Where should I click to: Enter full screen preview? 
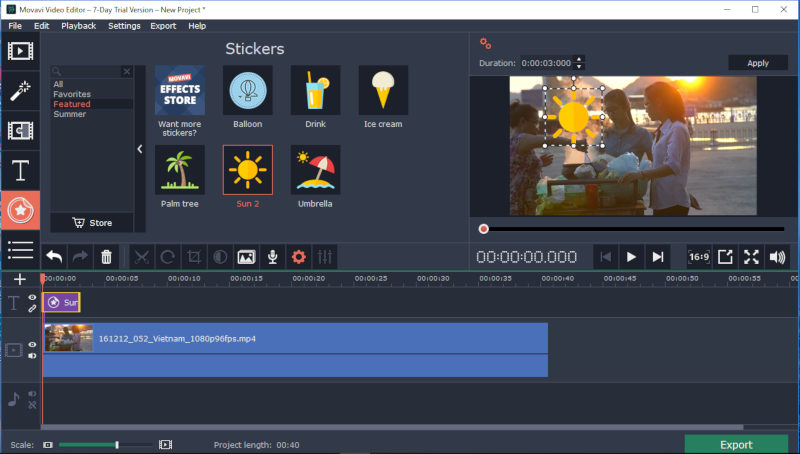[x=751, y=257]
